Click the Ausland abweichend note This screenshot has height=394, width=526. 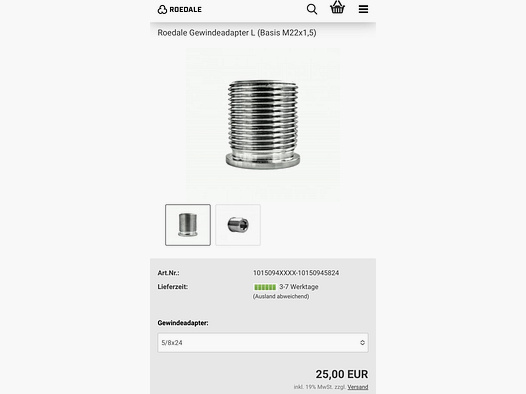click(281, 296)
